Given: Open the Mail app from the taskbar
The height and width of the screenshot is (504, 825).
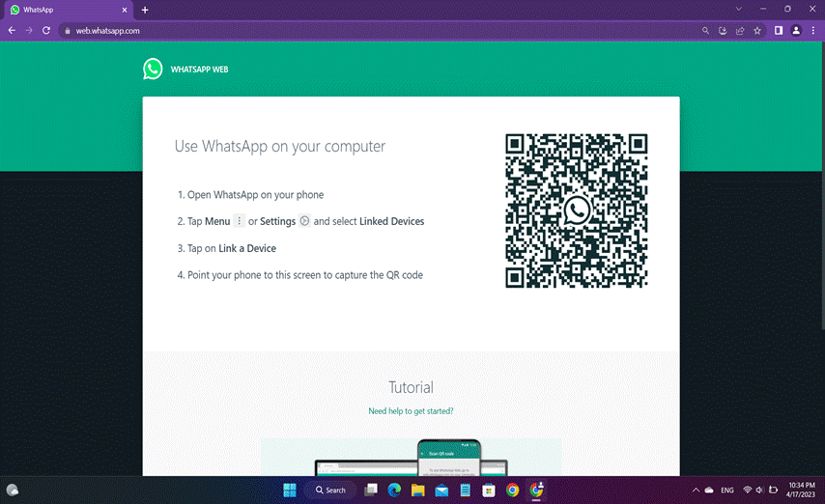Looking at the screenshot, I should pyautogui.click(x=441, y=490).
